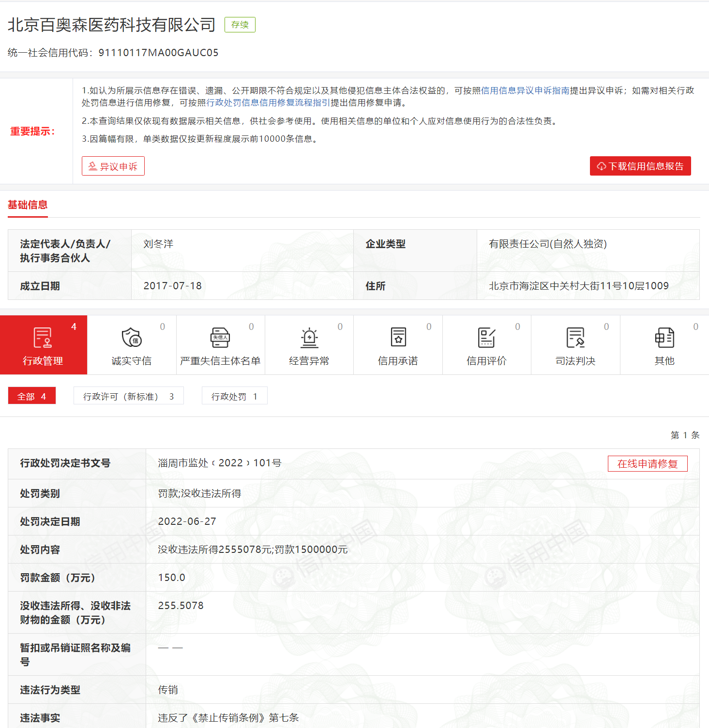Switch to the 基础信息 tab
The height and width of the screenshot is (728, 709).
point(28,205)
